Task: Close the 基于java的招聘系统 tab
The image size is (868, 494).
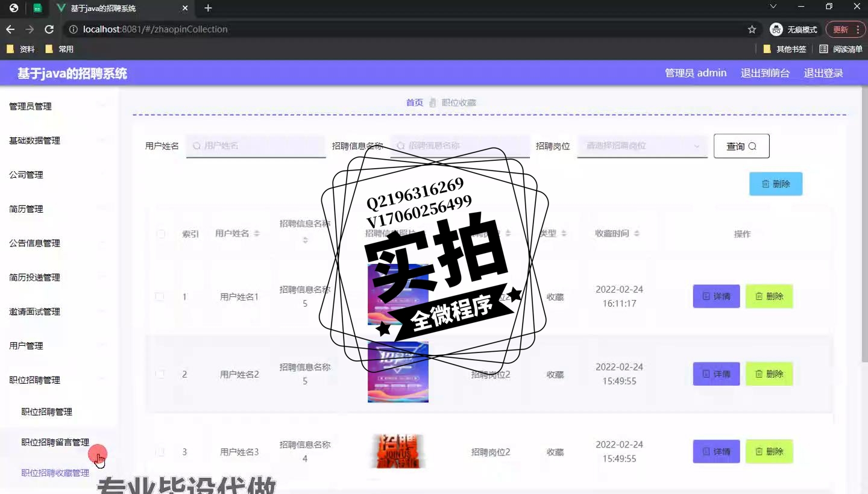Action: (x=185, y=8)
